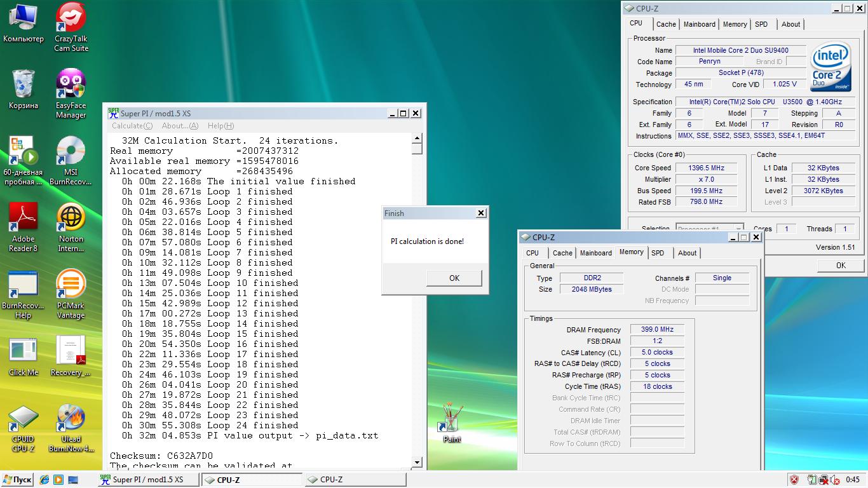Select the Paint desktop shortcut

[x=452, y=423]
